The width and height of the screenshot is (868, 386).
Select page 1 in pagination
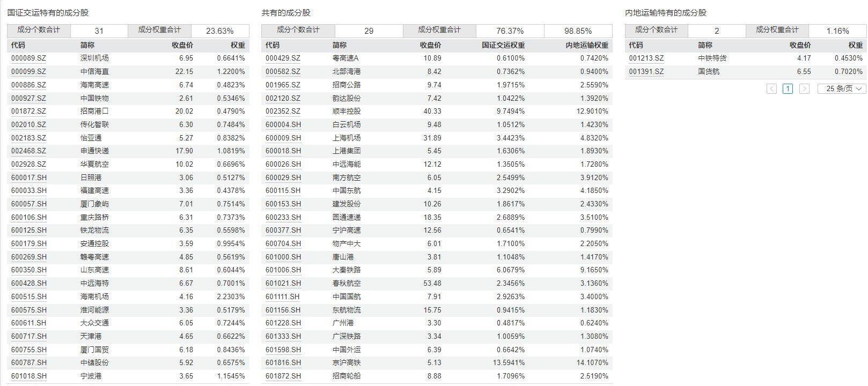pos(788,88)
